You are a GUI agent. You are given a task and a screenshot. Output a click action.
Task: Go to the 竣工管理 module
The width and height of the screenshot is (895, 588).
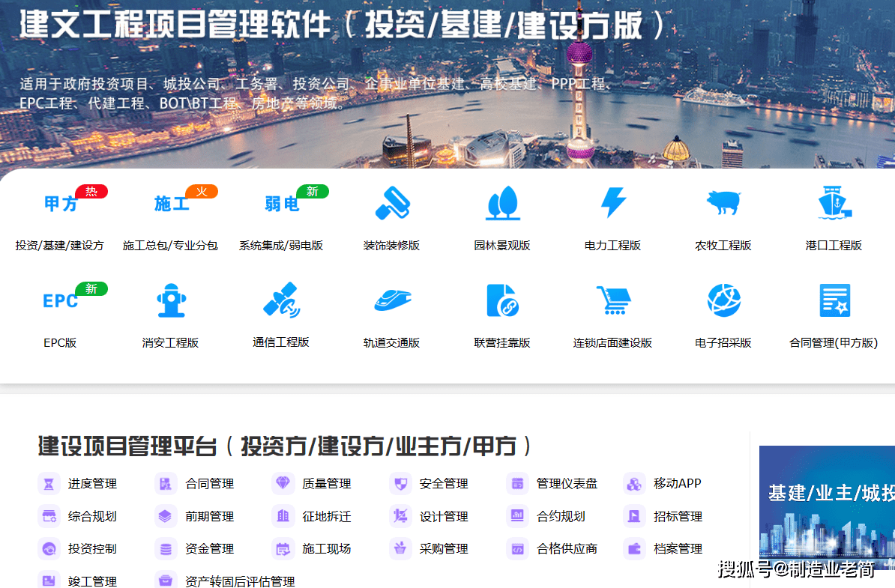(x=92, y=581)
